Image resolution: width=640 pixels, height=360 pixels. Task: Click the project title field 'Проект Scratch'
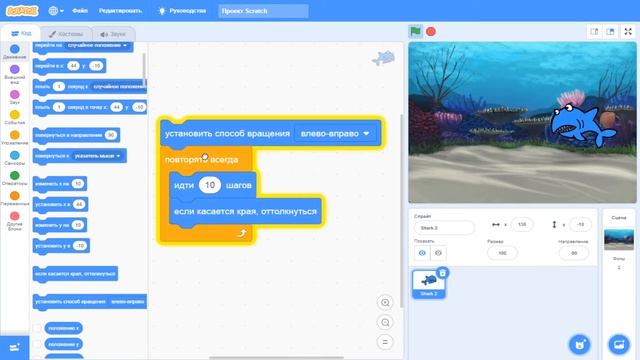coord(263,11)
